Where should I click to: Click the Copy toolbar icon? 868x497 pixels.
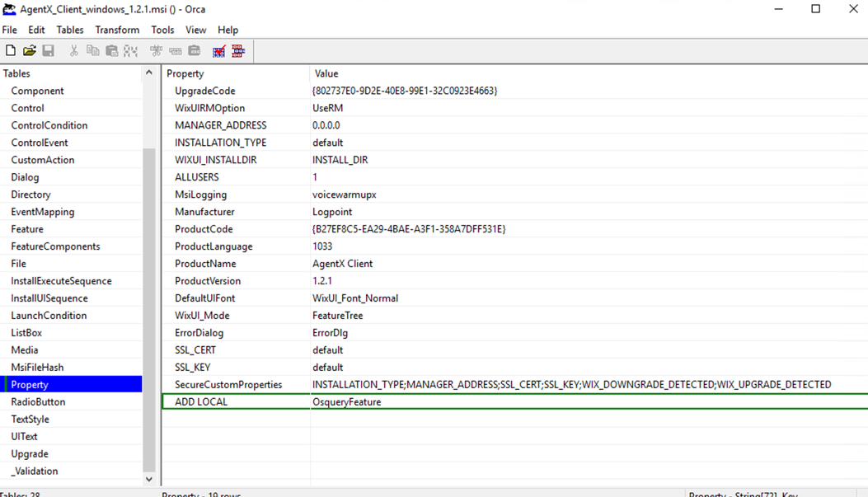(x=93, y=51)
